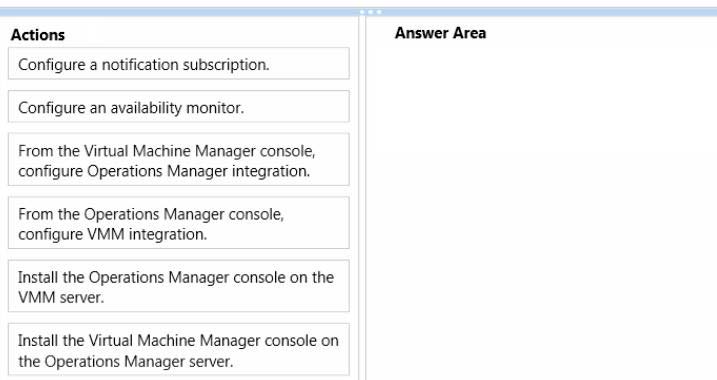
Task: Select 'Install the Virtual Machine Manager console' action
Action: (179, 350)
